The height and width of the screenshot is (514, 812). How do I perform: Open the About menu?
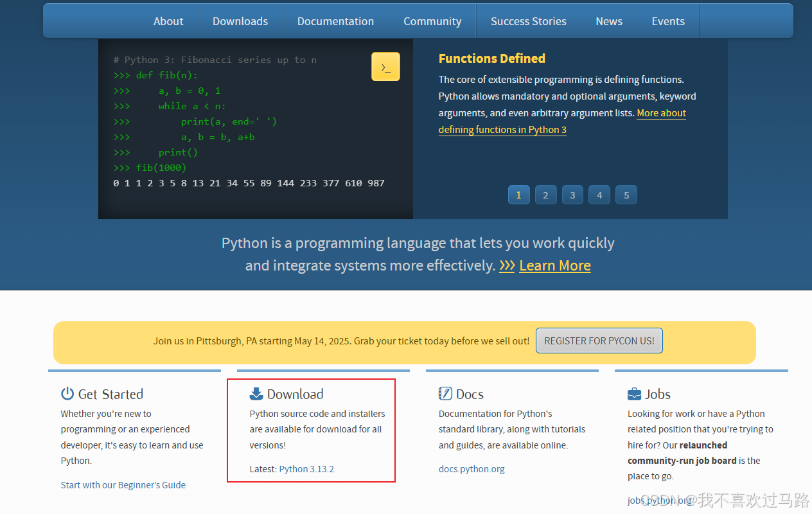[168, 21]
